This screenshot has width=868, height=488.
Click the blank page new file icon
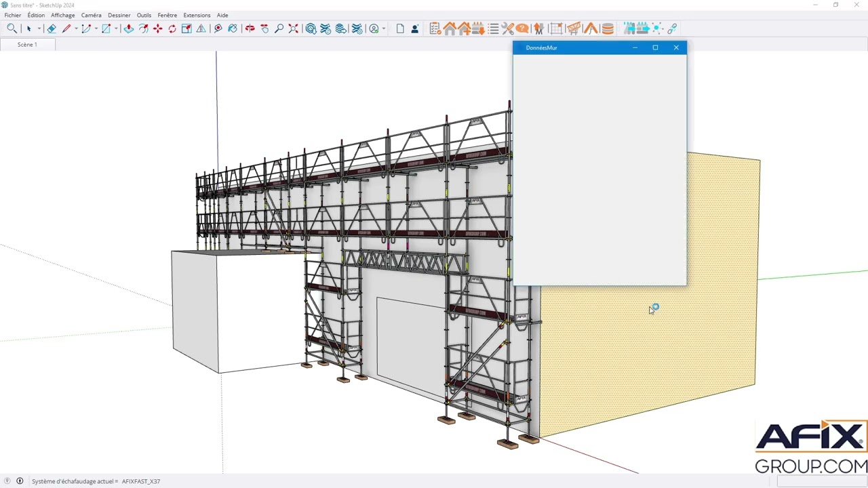point(400,28)
